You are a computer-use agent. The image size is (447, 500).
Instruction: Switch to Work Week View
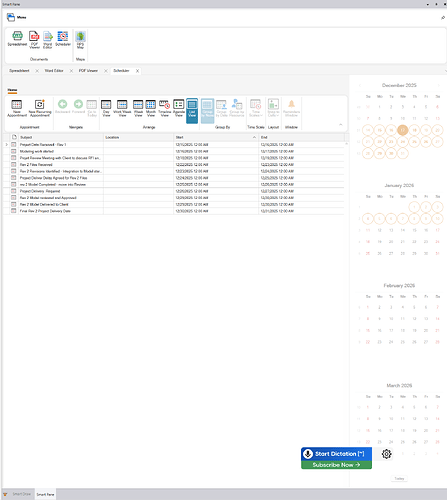click(x=122, y=108)
